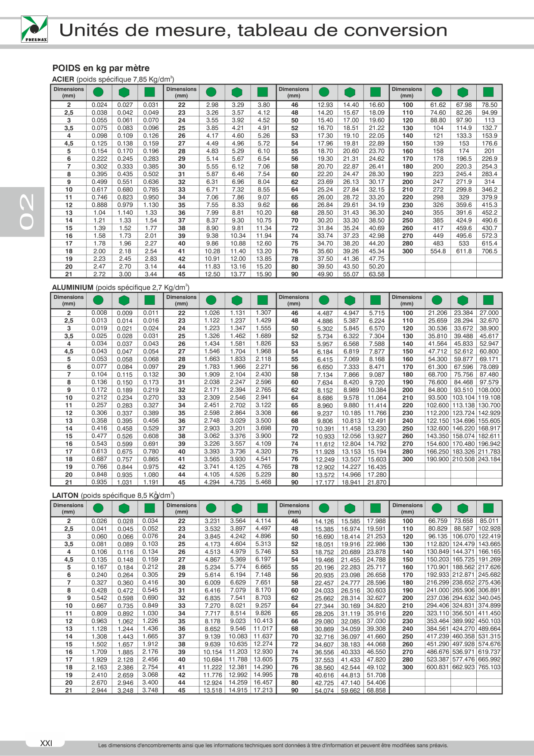Click '662.923' in LAITON row 300
534x756 pixels.
tap(463, 667)
